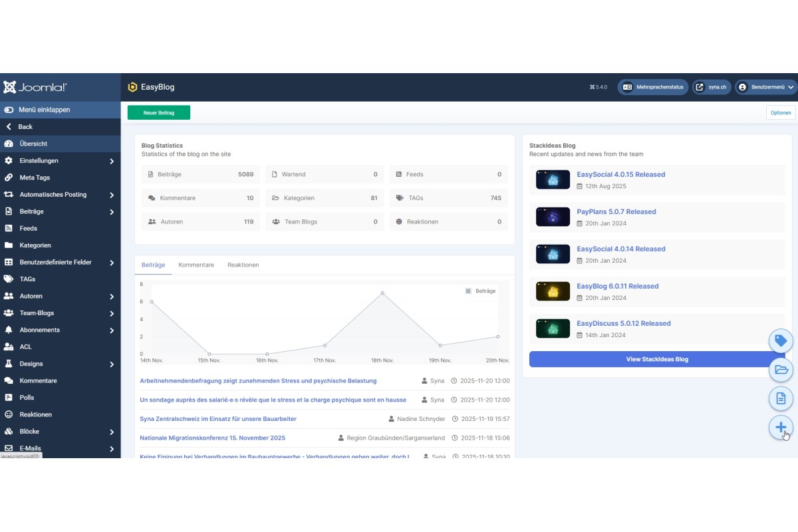Expand the Einstellungen submenu

(112, 161)
